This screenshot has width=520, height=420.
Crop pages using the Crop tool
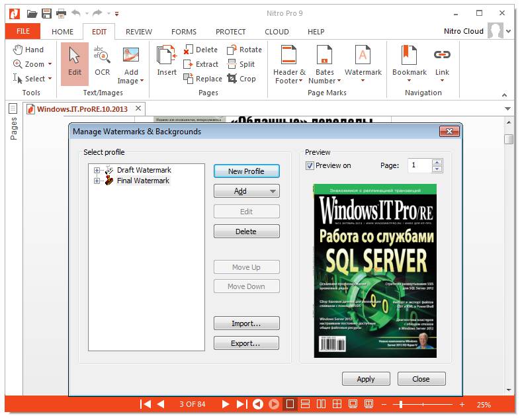tap(241, 79)
